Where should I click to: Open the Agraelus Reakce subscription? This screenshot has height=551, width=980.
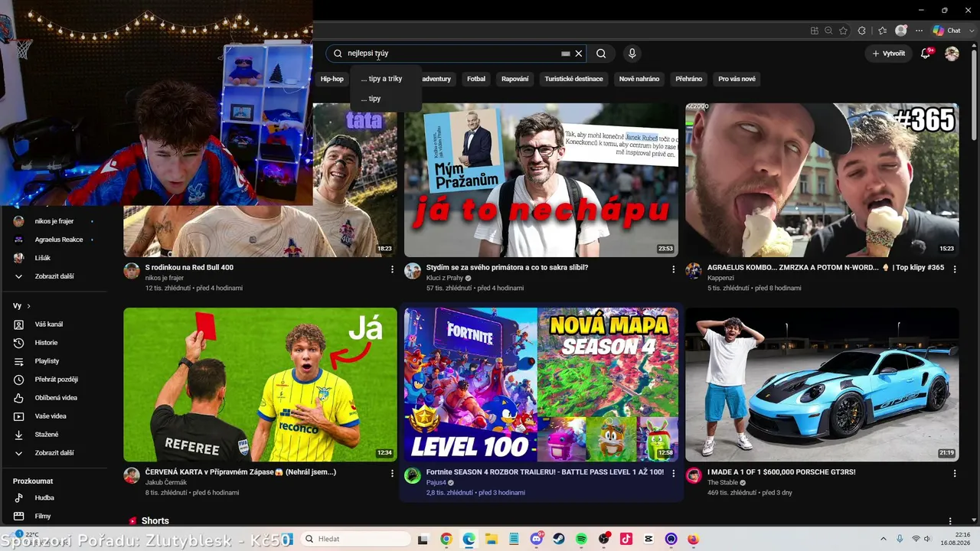[54, 240]
